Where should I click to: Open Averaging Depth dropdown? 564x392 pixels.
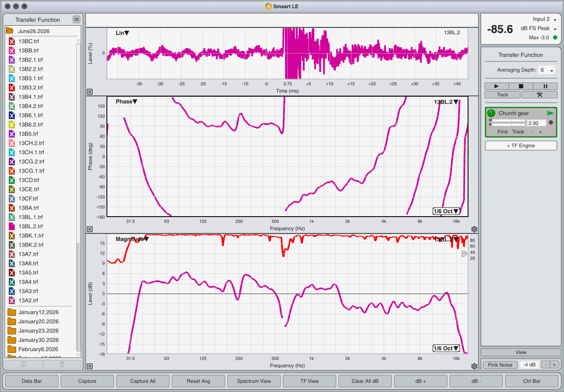pyautogui.click(x=547, y=70)
